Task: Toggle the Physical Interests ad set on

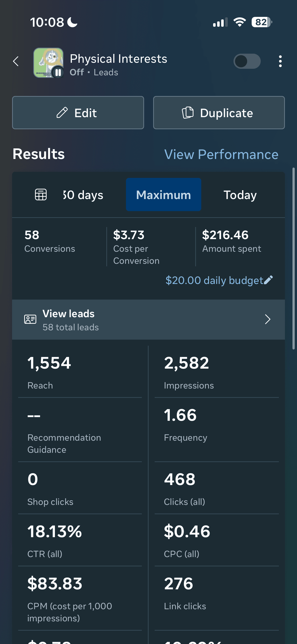Action: point(247,61)
